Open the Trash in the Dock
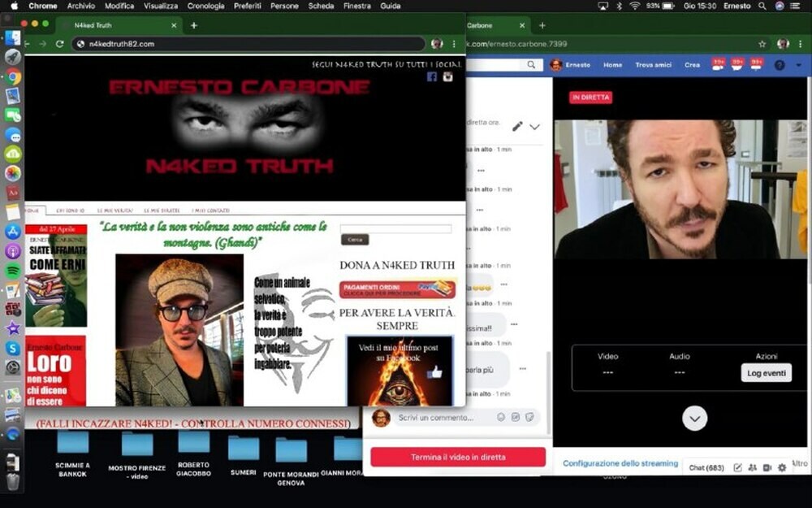The image size is (812, 508). click(x=13, y=481)
